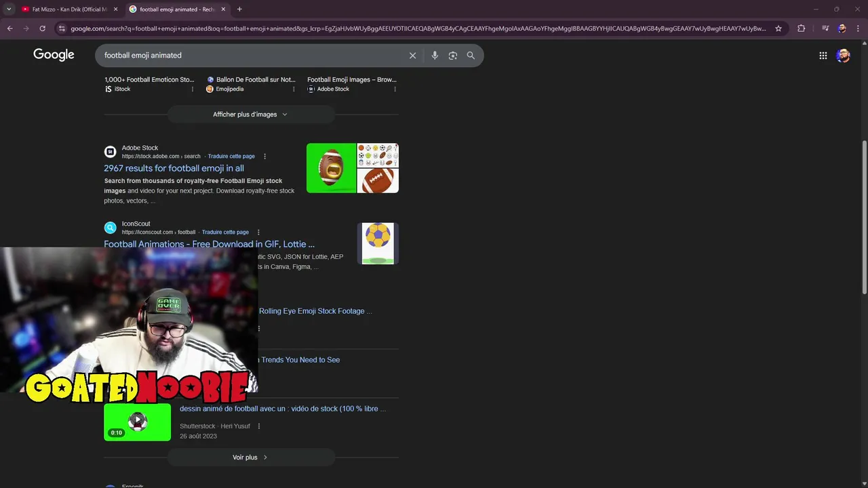The image size is (868, 488).
Task: Switch to the Fat Mizzo - Kan Drik tab
Action: [x=68, y=9]
